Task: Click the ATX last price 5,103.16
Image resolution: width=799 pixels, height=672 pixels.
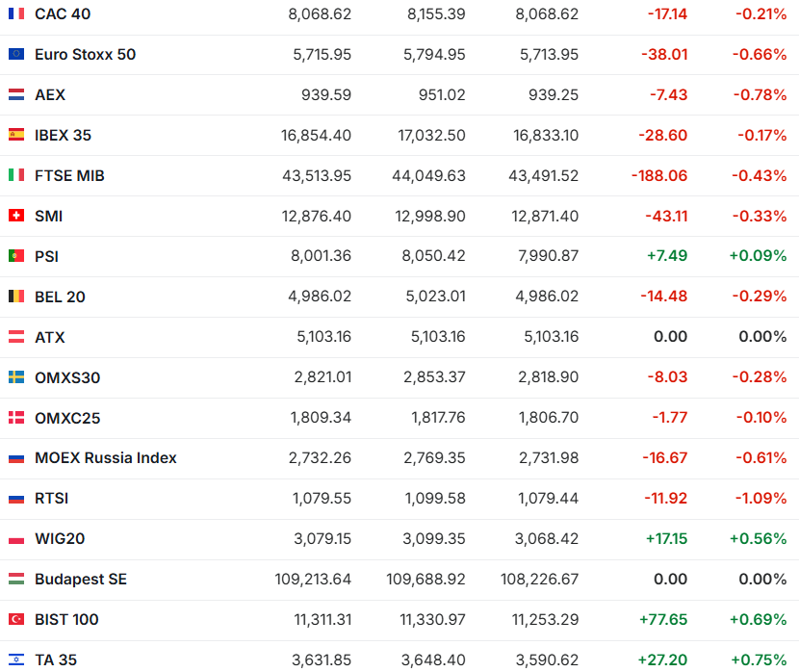Action: (322, 338)
